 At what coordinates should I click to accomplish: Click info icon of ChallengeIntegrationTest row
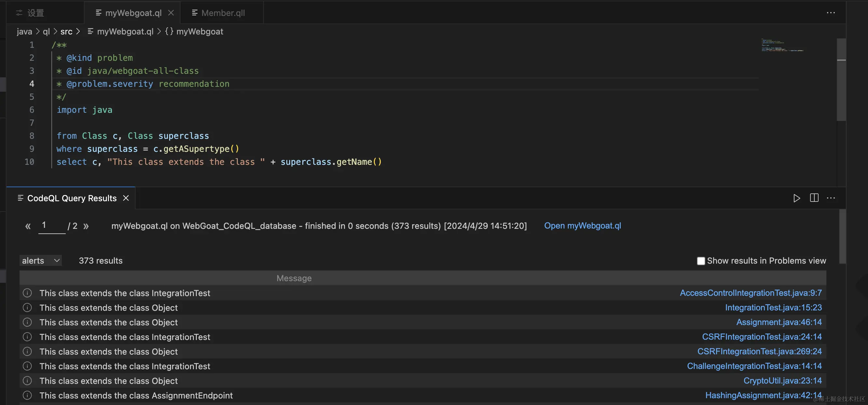[27, 366]
